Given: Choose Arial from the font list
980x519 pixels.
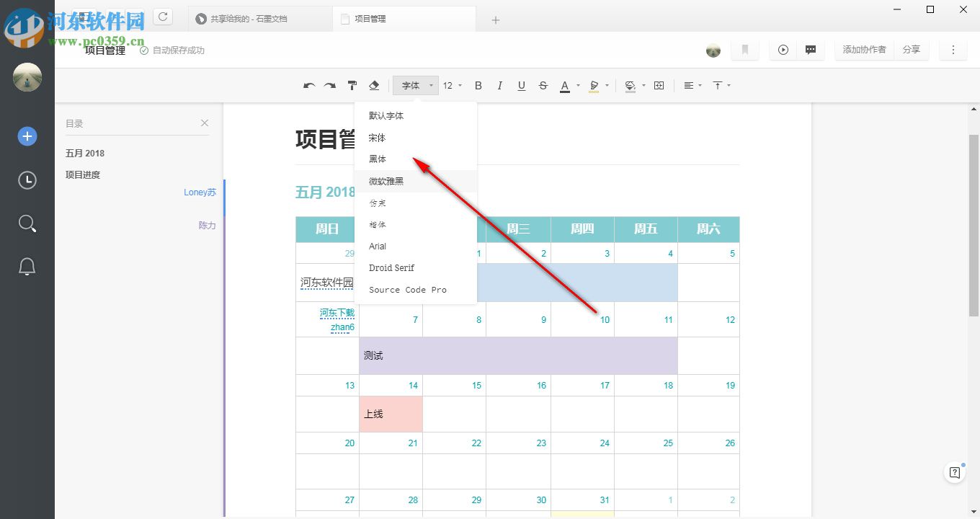Looking at the screenshot, I should tap(416, 247).
